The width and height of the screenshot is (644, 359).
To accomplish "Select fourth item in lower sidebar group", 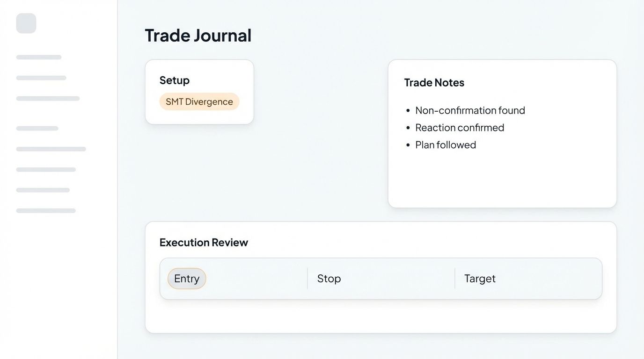I will (x=43, y=190).
